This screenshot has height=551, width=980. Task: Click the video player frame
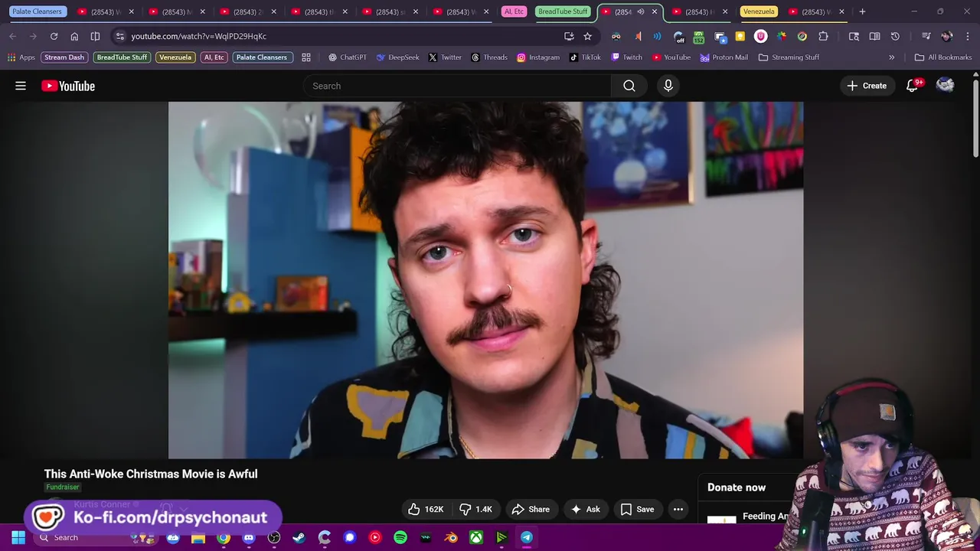click(x=485, y=280)
